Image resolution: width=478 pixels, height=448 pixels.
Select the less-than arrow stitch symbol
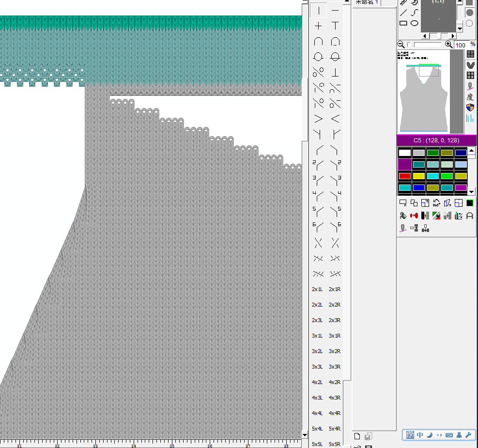pos(335,119)
